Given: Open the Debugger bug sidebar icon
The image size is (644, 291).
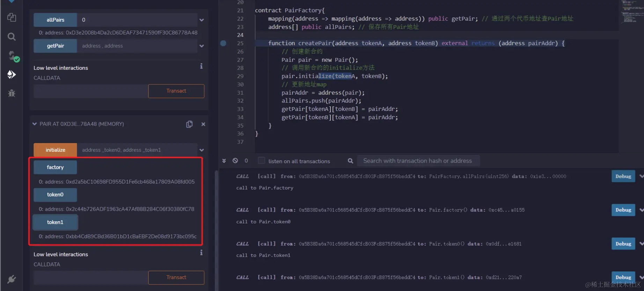Looking at the screenshot, I should [12, 93].
